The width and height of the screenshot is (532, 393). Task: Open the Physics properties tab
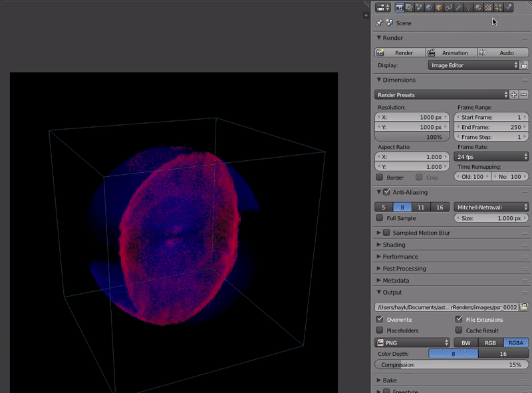click(508, 7)
